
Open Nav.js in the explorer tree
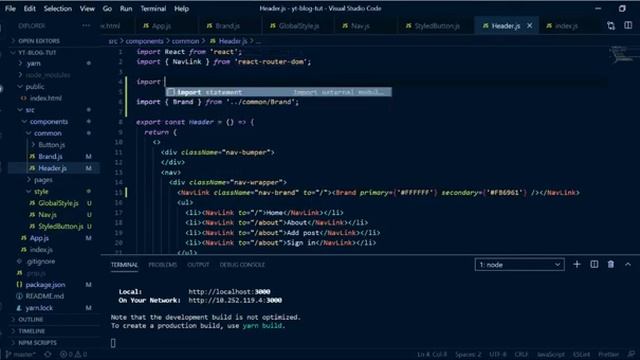[47, 215]
